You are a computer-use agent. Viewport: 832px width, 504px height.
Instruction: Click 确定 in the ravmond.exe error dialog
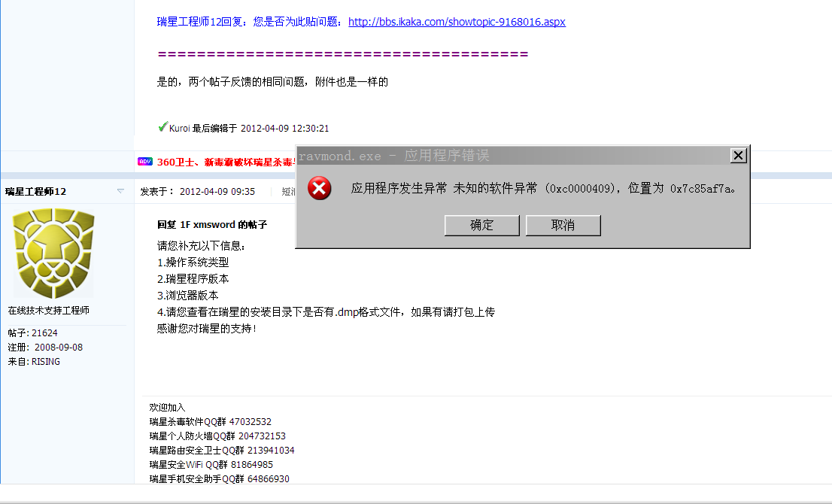pyautogui.click(x=481, y=226)
